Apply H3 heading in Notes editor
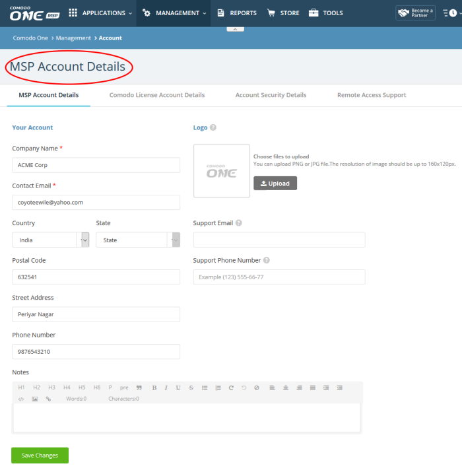The image size is (462, 476). (x=51, y=388)
